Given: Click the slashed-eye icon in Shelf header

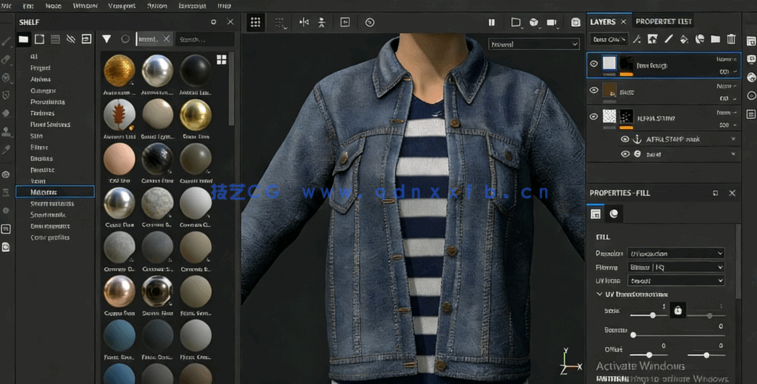Looking at the screenshot, I should pos(70,39).
